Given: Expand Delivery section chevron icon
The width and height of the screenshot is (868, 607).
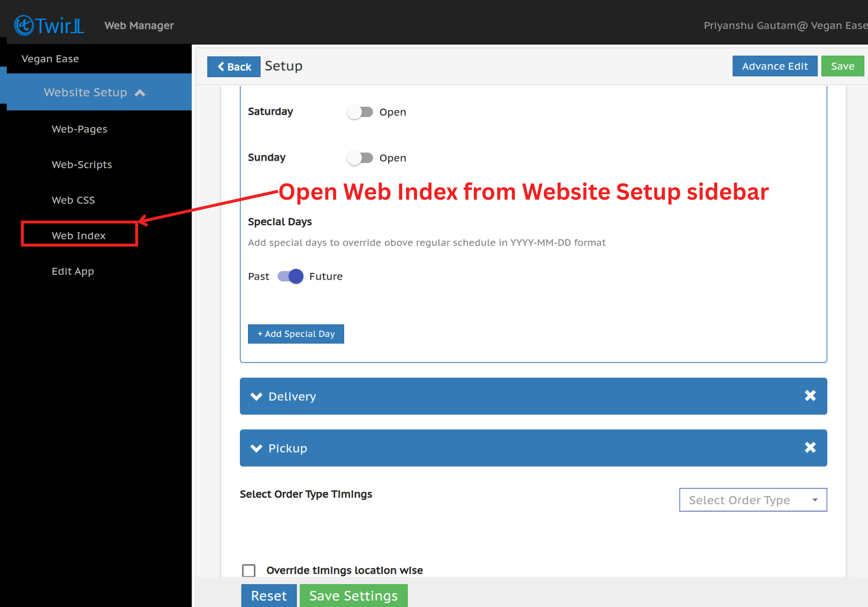Looking at the screenshot, I should (x=256, y=396).
